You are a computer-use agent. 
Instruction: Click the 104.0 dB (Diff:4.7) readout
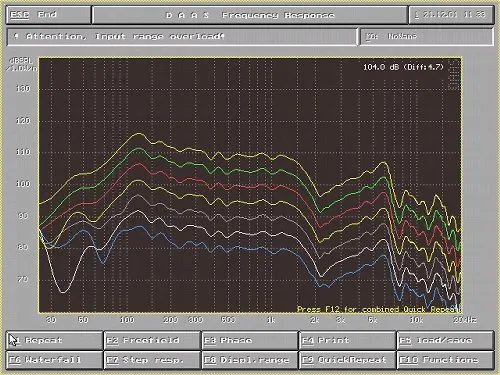tap(403, 67)
